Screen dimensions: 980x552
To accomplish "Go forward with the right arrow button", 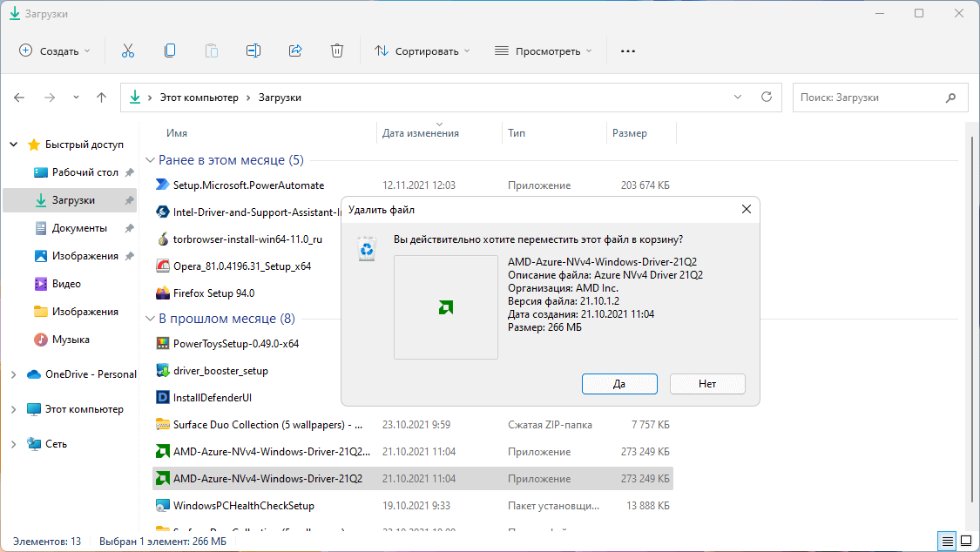I will point(50,98).
